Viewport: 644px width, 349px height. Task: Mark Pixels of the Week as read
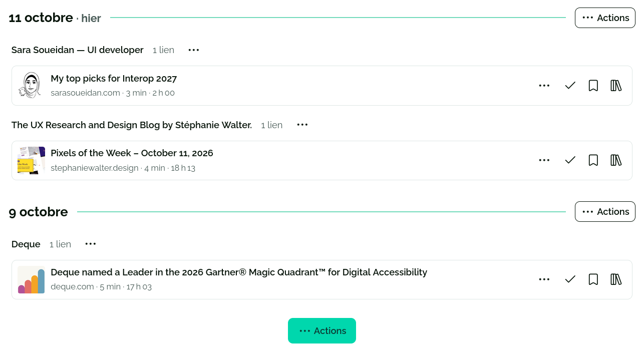[570, 160]
